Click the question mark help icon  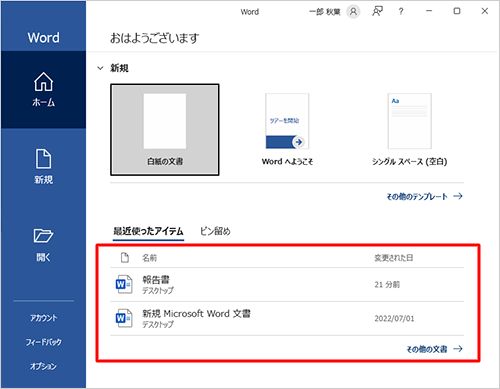coord(401,12)
